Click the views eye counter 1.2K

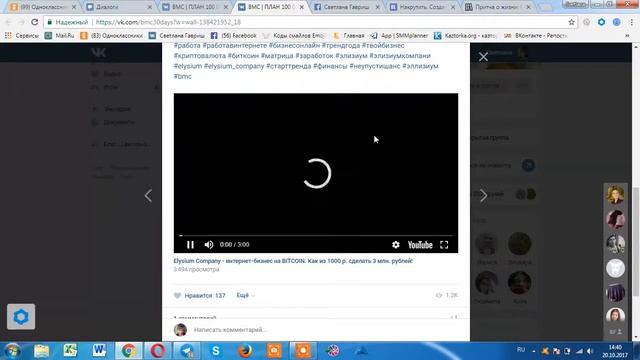pyautogui.click(x=447, y=295)
